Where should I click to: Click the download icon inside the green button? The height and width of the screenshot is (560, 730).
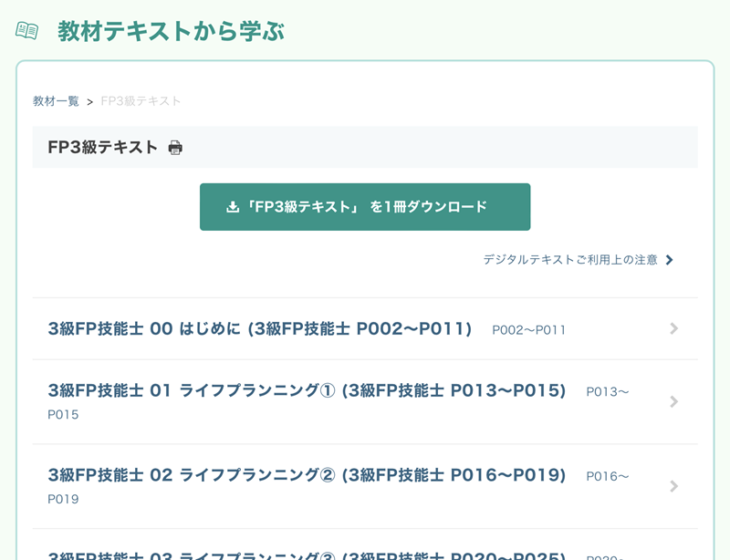231,206
